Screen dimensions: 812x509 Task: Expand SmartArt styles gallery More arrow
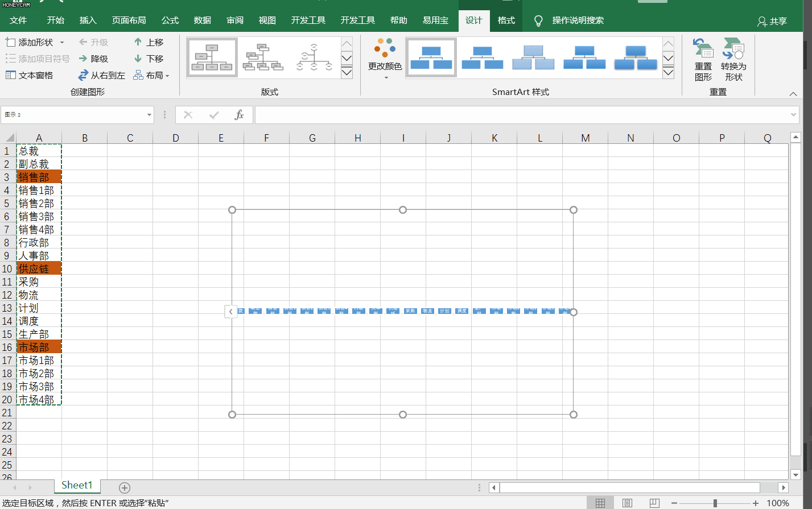point(669,72)
